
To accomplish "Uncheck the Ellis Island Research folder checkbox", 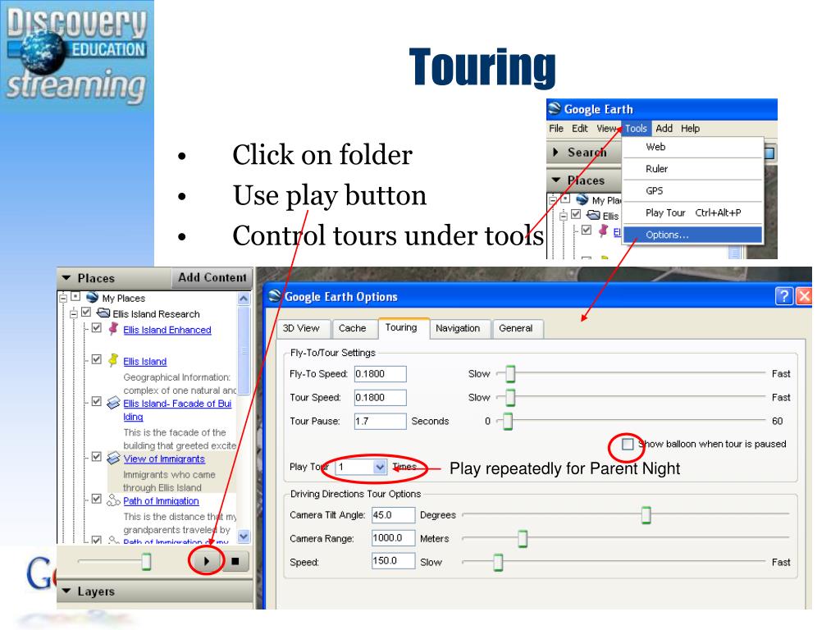I will click(x=86, y=313).
